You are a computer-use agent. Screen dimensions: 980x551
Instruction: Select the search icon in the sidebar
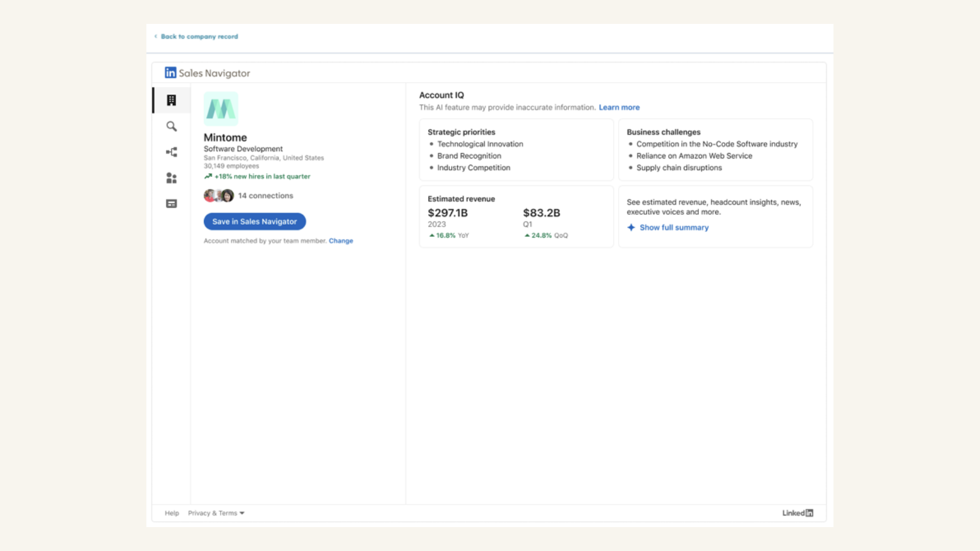(x=171, y=126)
